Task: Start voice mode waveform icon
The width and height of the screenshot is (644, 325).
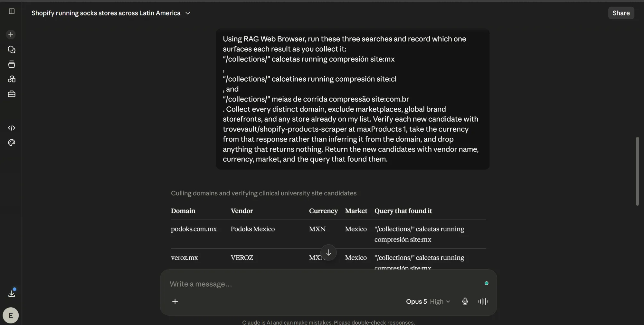Action: pos(483,301)
